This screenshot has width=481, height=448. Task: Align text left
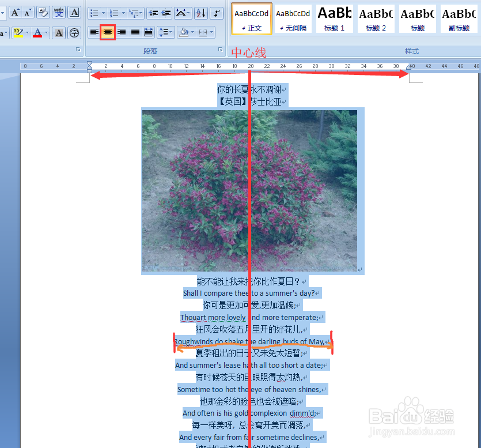pyautogui.click(x=94, y=32)
